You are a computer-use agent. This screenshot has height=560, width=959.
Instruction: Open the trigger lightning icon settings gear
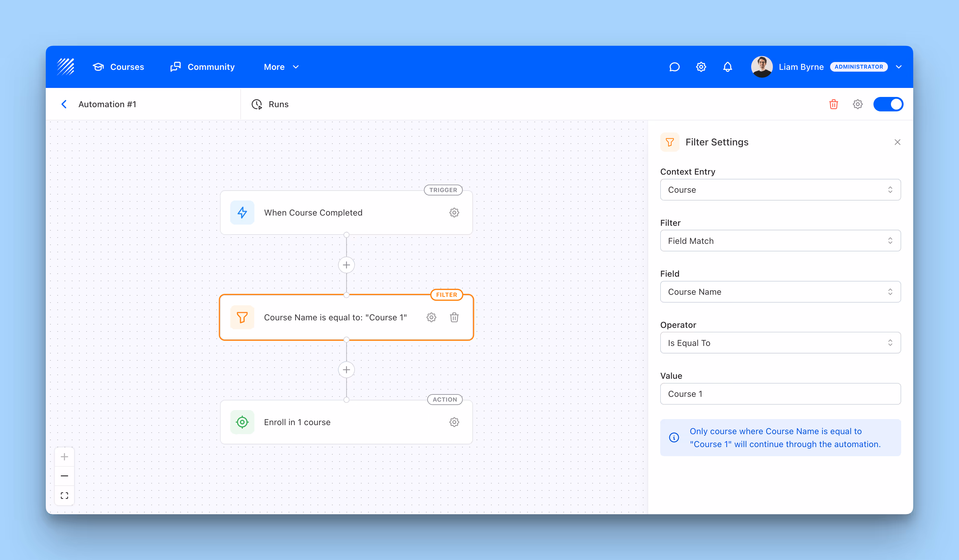coord(454,213)
